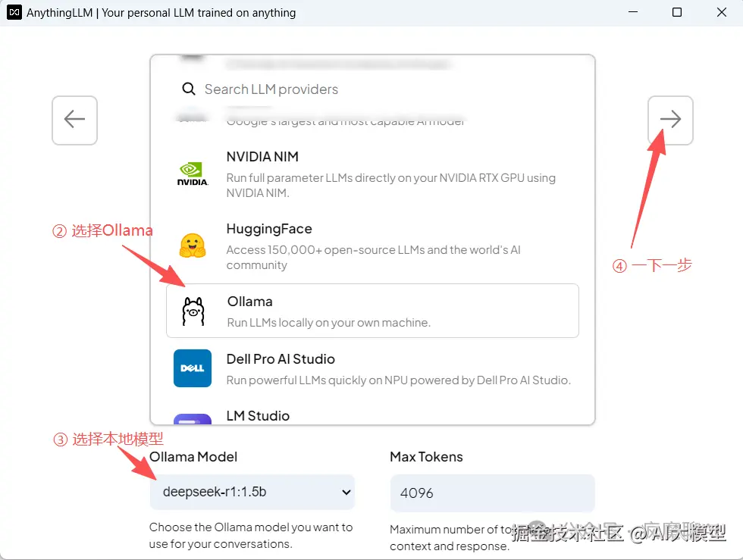Maximize the AnythingLLM window
Viewport: 743px width, 560px height.
pyautogui.click(x=677, y=12)
